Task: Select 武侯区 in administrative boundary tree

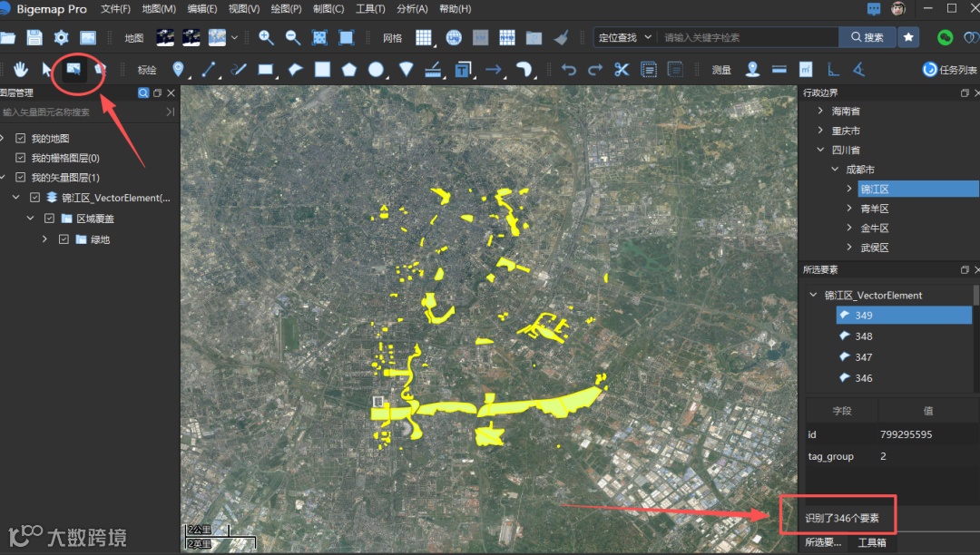Action: (874, 248)
